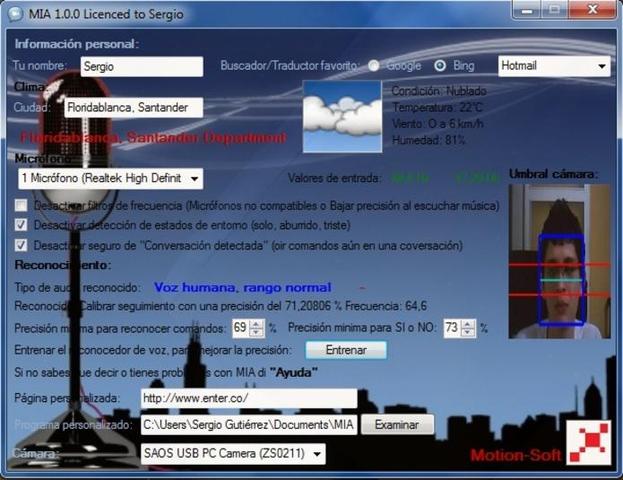
Task: Click the Tu nombre field with Sergio
Action: [142, 66]
